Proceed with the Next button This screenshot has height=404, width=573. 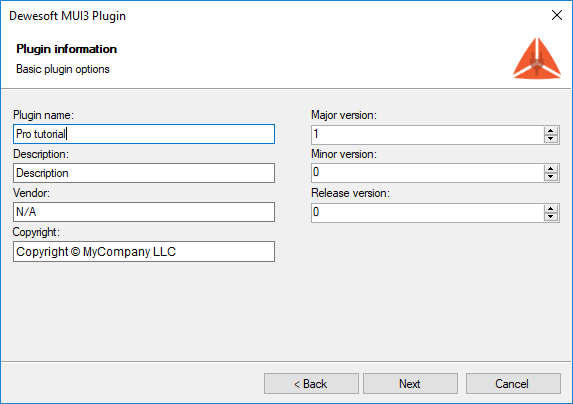click(410, 384)
